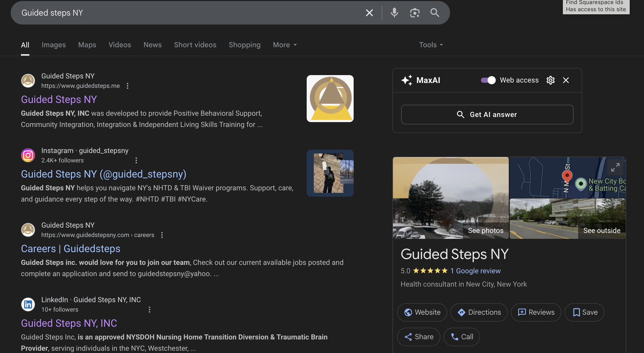
Task: Click the magnifying glass search icon
Action: (435, 13)
